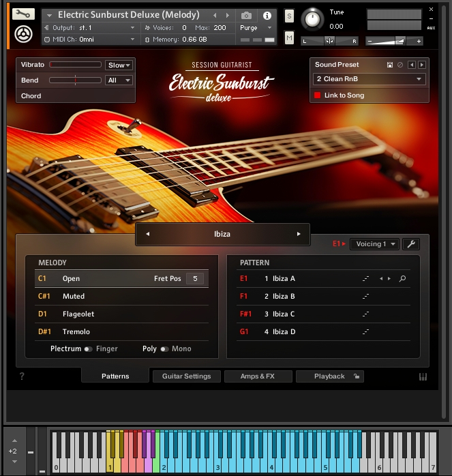Toggle the Playback tab lock icon

[x=357, y=376]
